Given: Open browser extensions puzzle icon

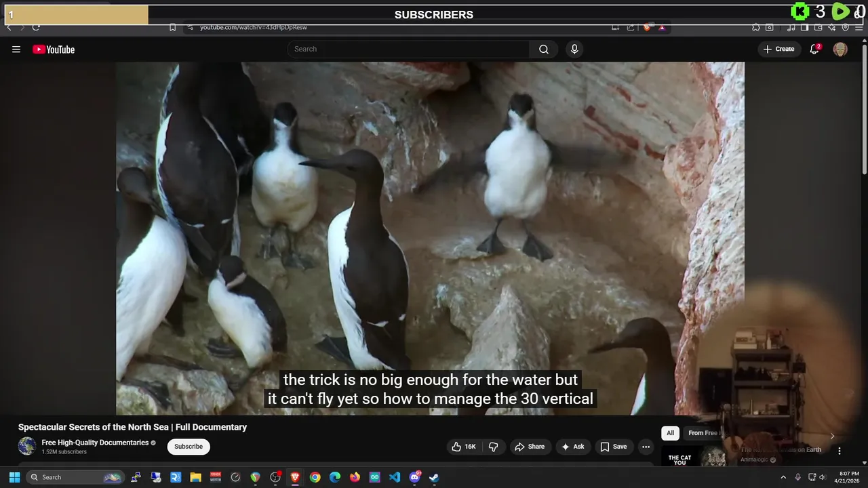Looking at the screenshot, I should pyautogui.click(x=756, y=28).
